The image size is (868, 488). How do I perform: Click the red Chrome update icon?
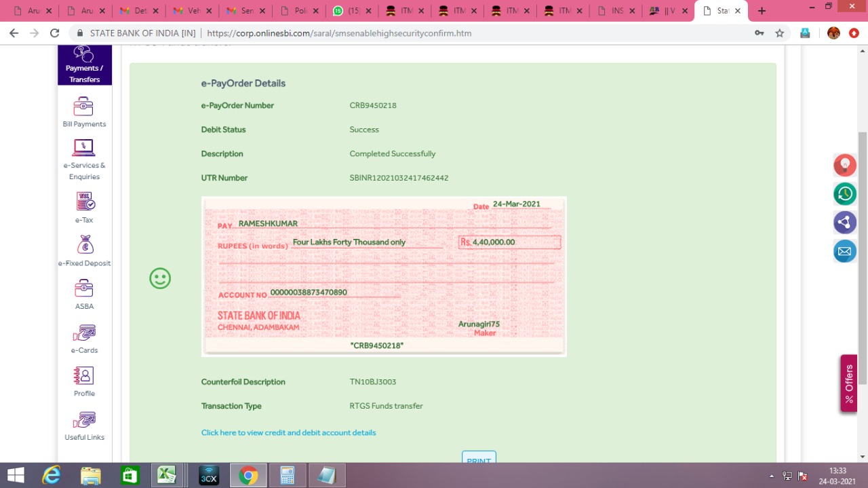coord(854,33)
